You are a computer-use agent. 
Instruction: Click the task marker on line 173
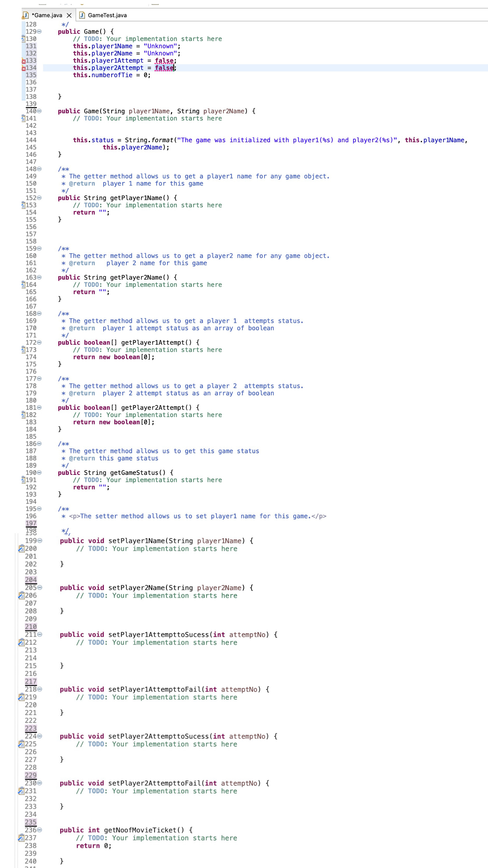pos(23,350)
